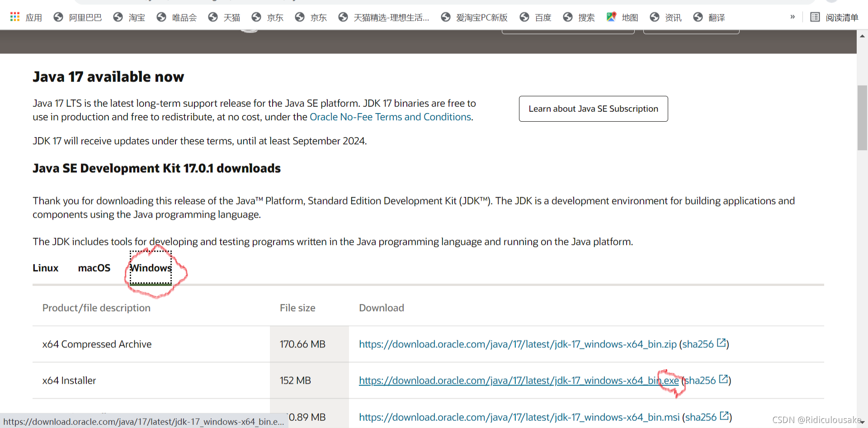Download the jdk-17_windows-x64_bin.msi link
Viewport: 868px width, 428px height.
point(519,417)
